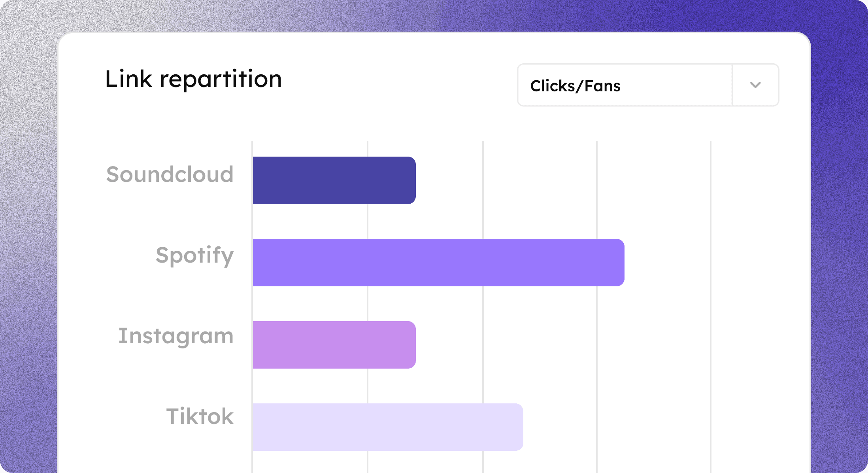Click the Soundcloud row label
The height and width of the screenshot is (473, 868).
(x=170, y=174)
